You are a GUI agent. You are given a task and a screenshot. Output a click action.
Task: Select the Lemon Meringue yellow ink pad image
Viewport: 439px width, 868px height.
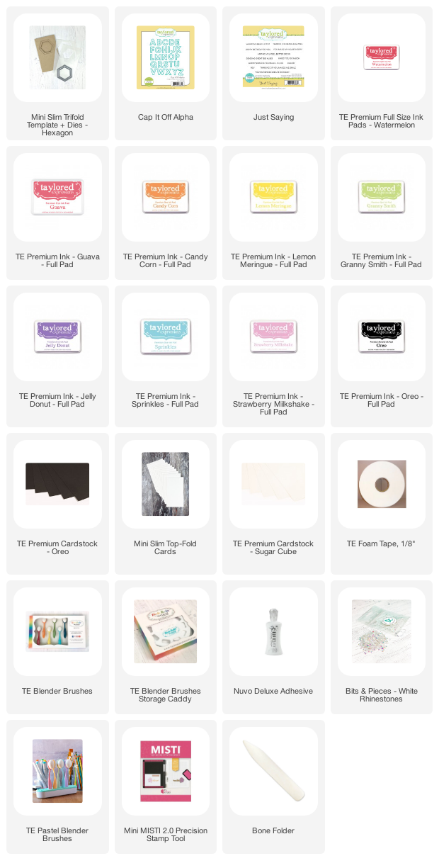pyautogui.click(x=273, y=197)
